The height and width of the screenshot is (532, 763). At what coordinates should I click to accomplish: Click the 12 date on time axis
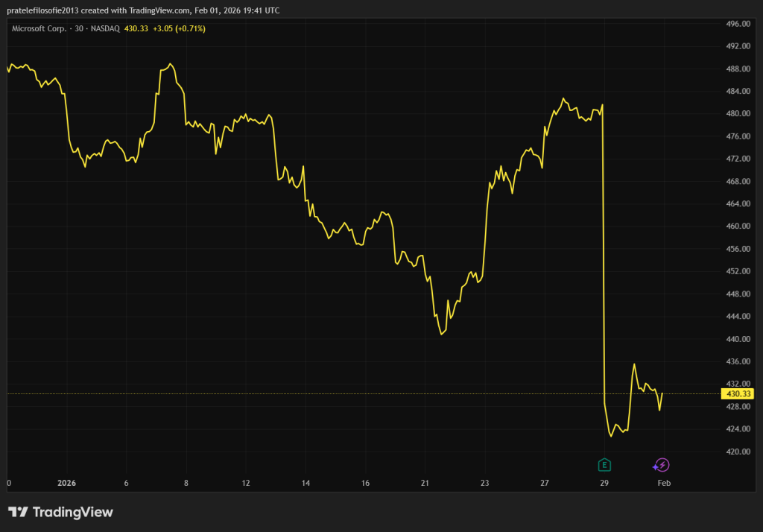click(246, 483)
